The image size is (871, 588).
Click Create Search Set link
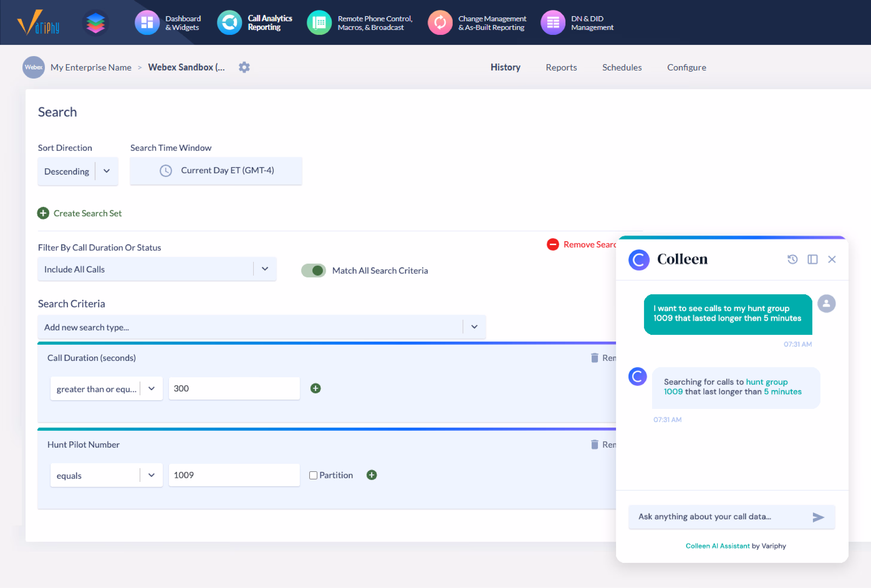tap(87, 213)
